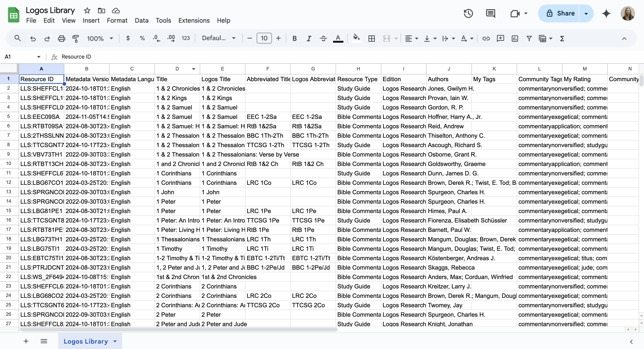
Task: Increase the font size with plus button
Action: pyautogui.click(x=278, y=38)
